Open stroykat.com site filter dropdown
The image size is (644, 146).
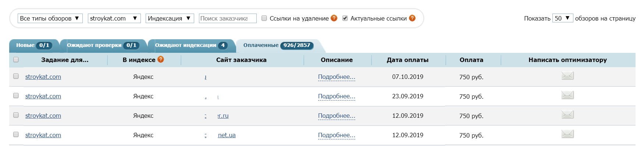(114, 18)
